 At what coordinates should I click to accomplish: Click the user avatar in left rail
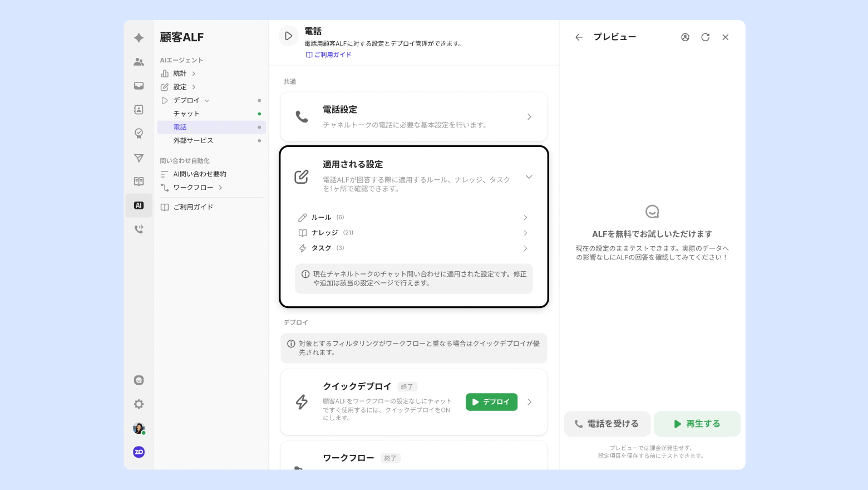pyautogui.click(x=139, y=428)
